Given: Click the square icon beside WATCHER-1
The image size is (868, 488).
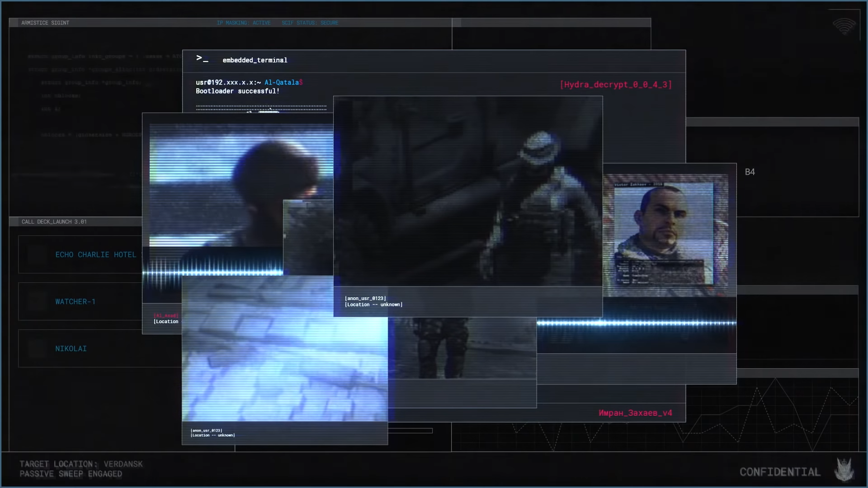Looking at the screenshot, I should click(x=37, y=302).
